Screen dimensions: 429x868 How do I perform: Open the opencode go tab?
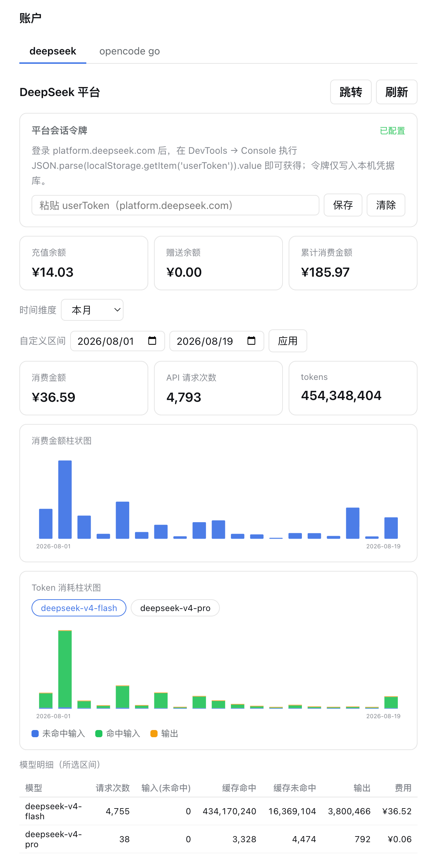(x=130, y=51)
